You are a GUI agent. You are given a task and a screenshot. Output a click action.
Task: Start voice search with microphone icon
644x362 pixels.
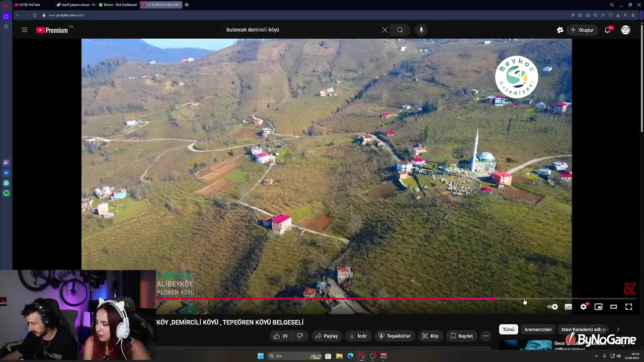click(x=422, y=30)
